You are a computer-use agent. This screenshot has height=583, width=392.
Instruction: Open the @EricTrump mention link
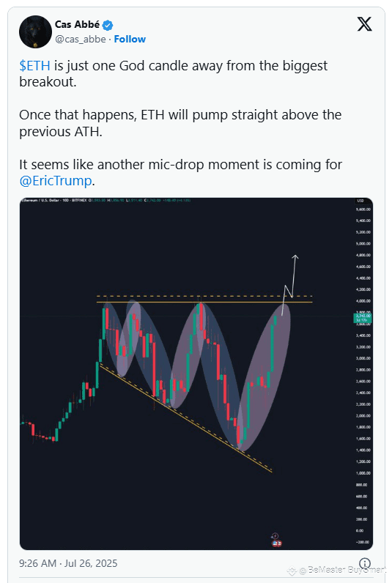pyautogui.click(x=56, y=181)
